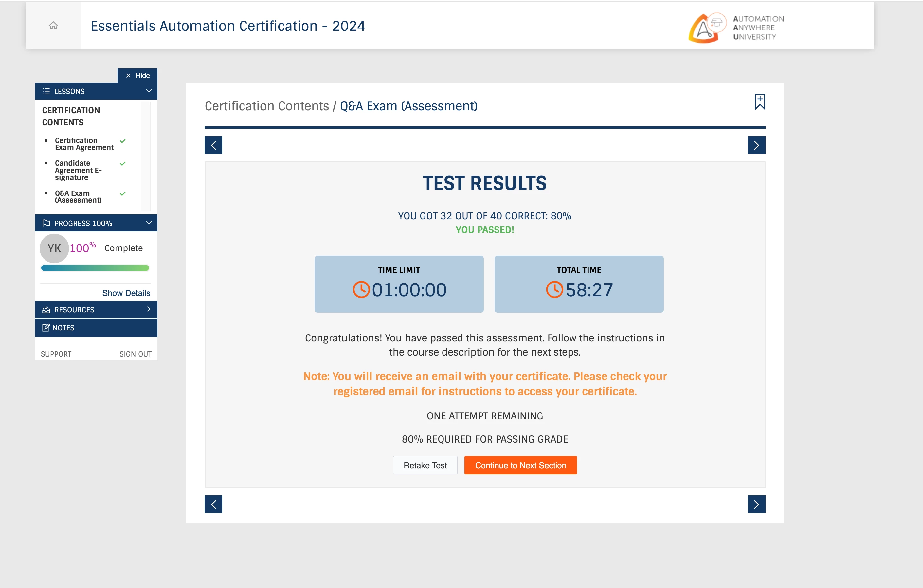
Task: Click the YK user avatar
Action: pyautogui.click(x=54, y=248)
